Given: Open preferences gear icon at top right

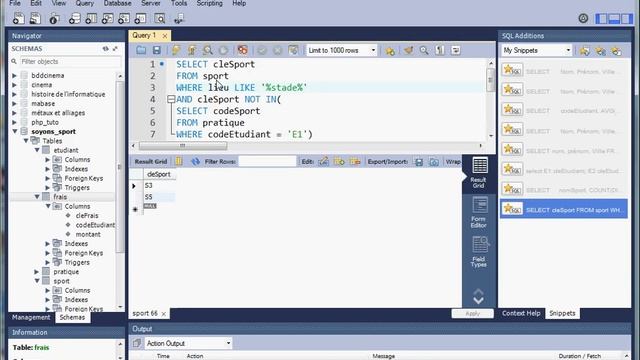Looking at the screenshot, I should pyautogui.click(x=583, y=18).
